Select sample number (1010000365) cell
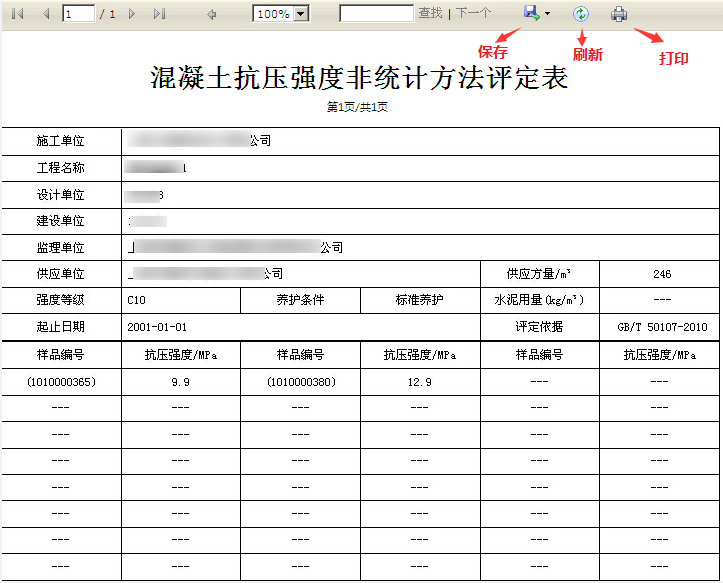The image size is (723, 583). tap(61, 381)
